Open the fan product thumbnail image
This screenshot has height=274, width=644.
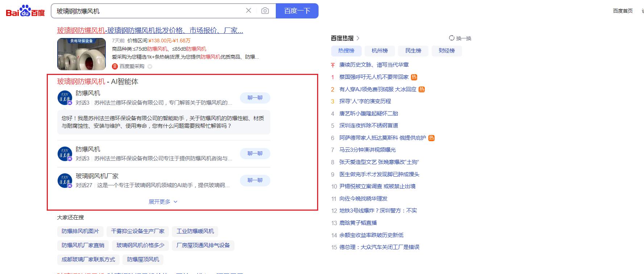(82, 54)
